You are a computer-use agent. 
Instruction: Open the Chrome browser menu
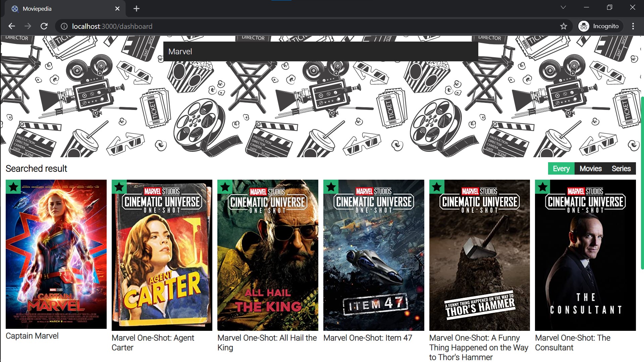pyautogui.click(x=633, y=26)
